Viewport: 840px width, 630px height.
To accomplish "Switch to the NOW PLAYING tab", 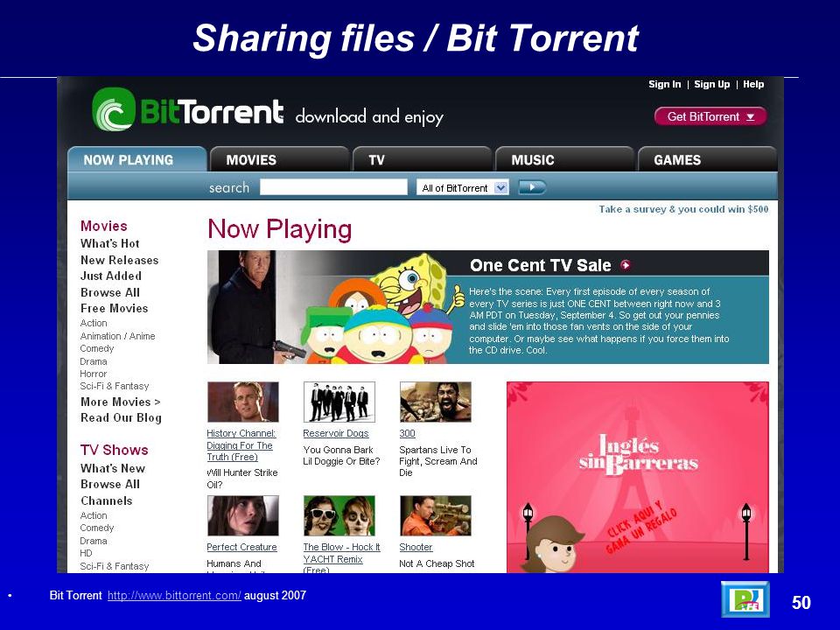I will pyautogui.click(x=137, y=159).
